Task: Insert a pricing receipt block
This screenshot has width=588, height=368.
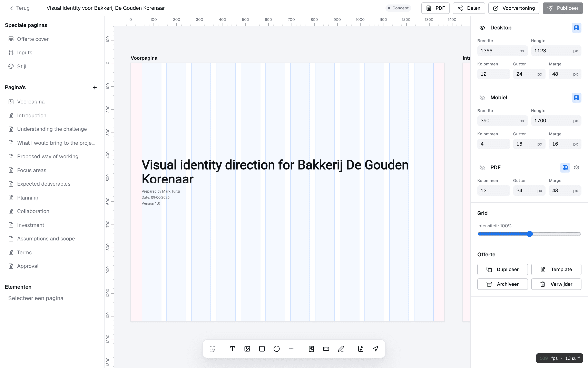Action: [311, 349]
